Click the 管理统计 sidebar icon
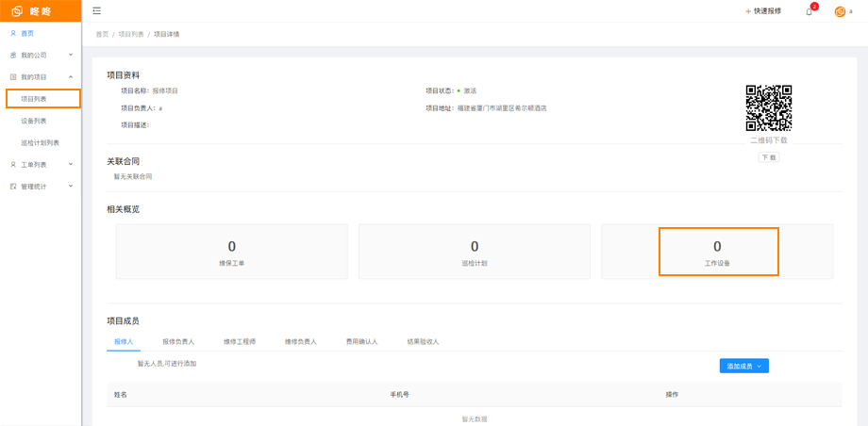Viewport: 868px width, 426px height. pos(13,186)
